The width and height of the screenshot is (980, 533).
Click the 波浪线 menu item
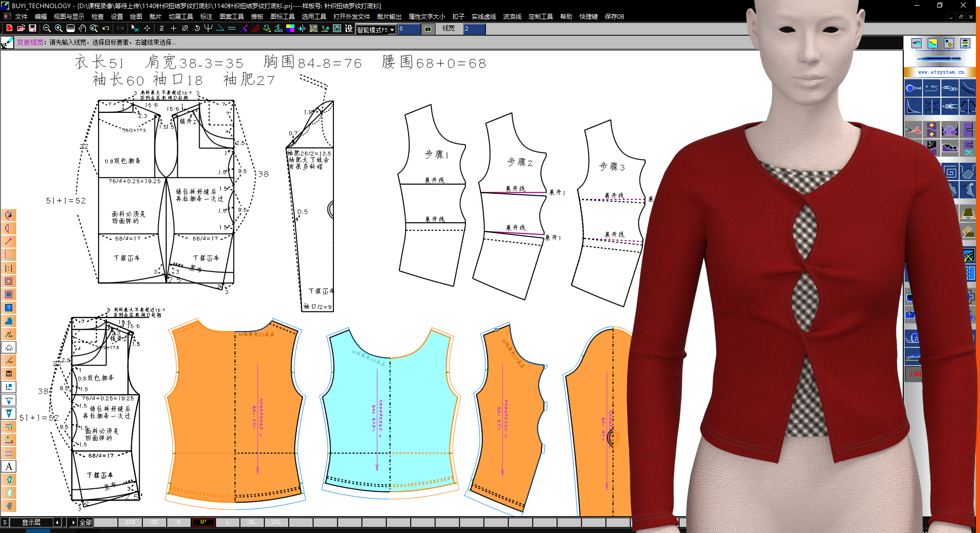[x=512, y=16]
